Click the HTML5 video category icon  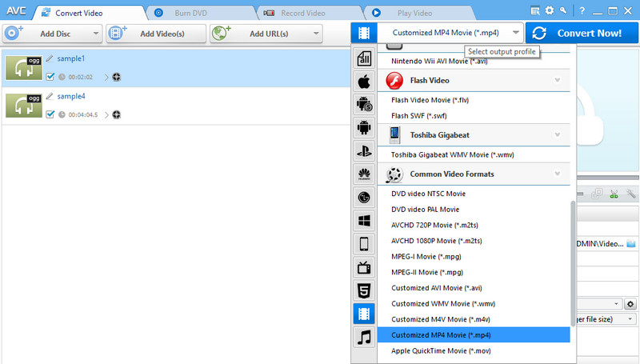(364, 290)
